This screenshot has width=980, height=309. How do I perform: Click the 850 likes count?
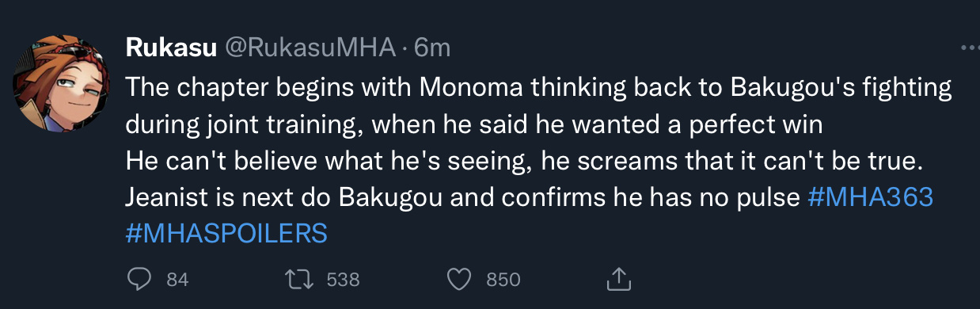503,280
